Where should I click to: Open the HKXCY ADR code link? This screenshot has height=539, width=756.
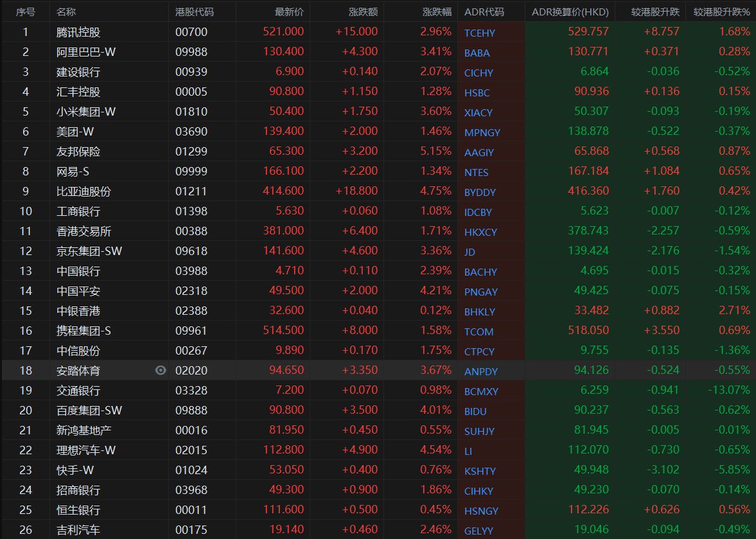480,232
